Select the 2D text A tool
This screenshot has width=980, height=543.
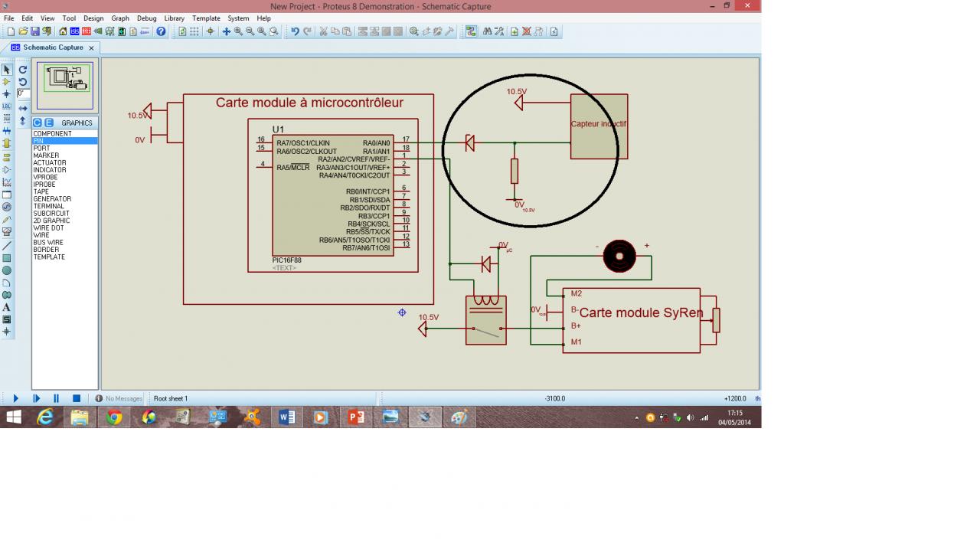(7, 307)
